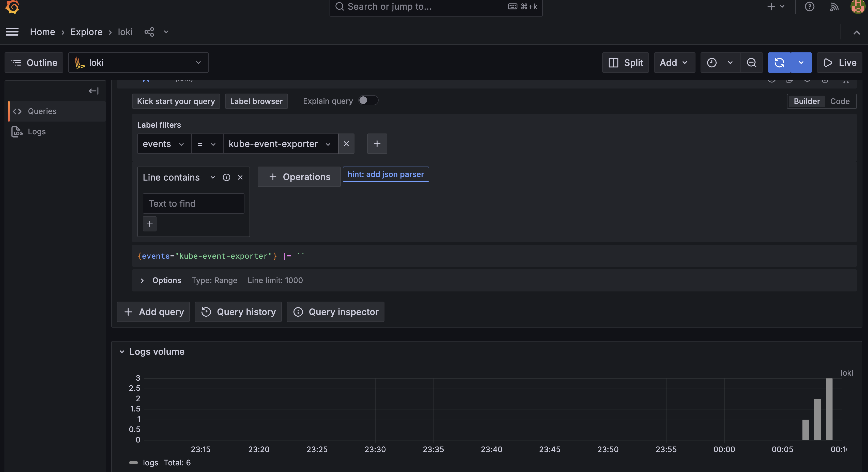Click the generated LogQL query text
This screenshot has height=472, width=868.
coord(221,256)
